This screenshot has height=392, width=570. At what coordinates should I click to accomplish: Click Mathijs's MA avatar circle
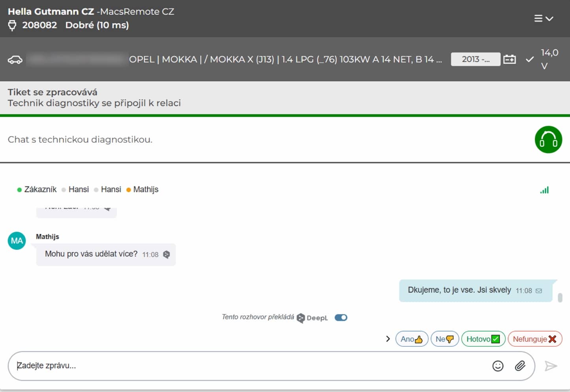point(17,241)
